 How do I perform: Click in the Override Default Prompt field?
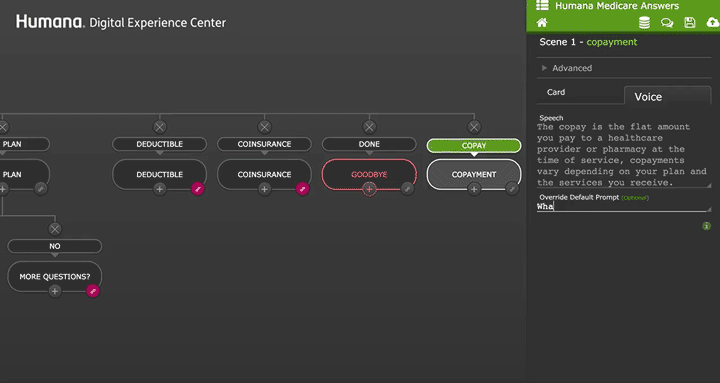coord(624,207)
